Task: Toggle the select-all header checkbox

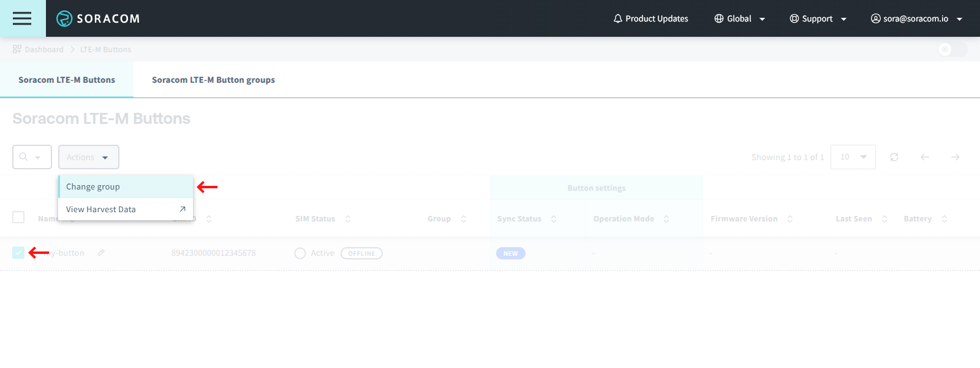Action: (x=18, y=217)
